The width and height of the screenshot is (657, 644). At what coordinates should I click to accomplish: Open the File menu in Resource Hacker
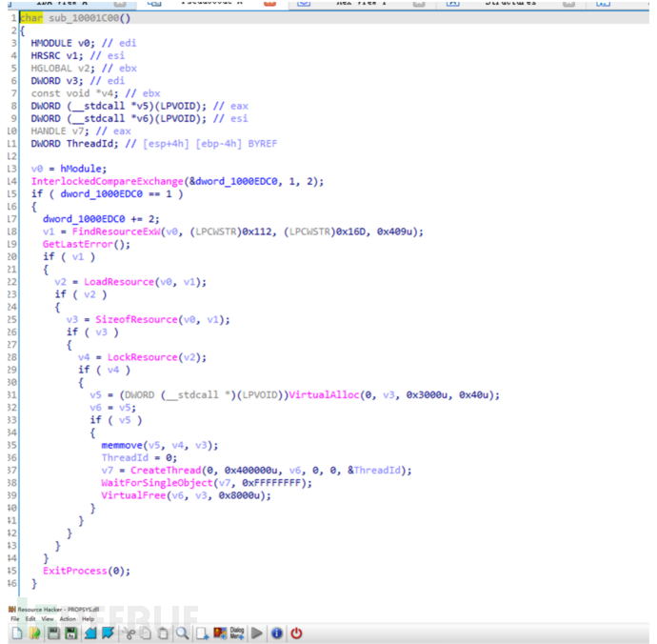(x=15, y=619)
